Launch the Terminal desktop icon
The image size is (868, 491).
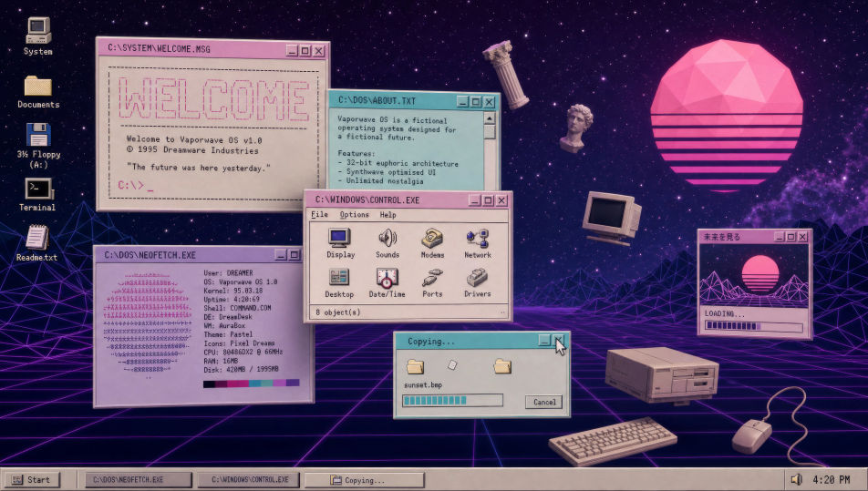tap(37, 195)
